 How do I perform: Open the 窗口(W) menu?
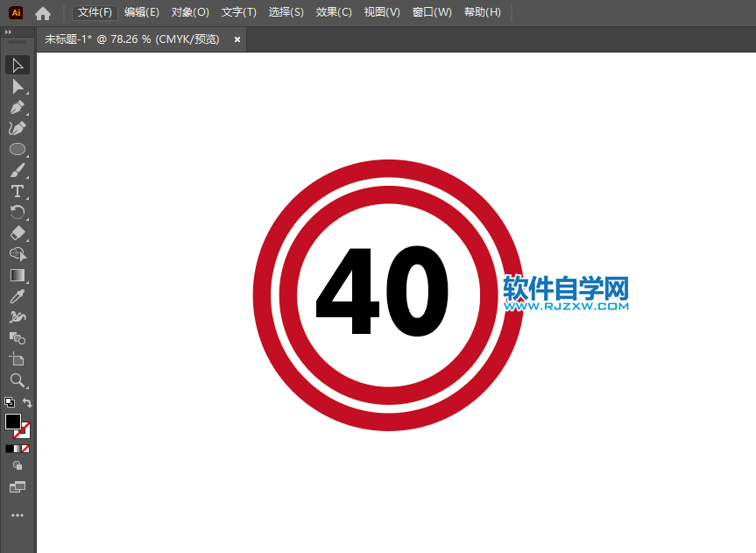click(432, 12)
